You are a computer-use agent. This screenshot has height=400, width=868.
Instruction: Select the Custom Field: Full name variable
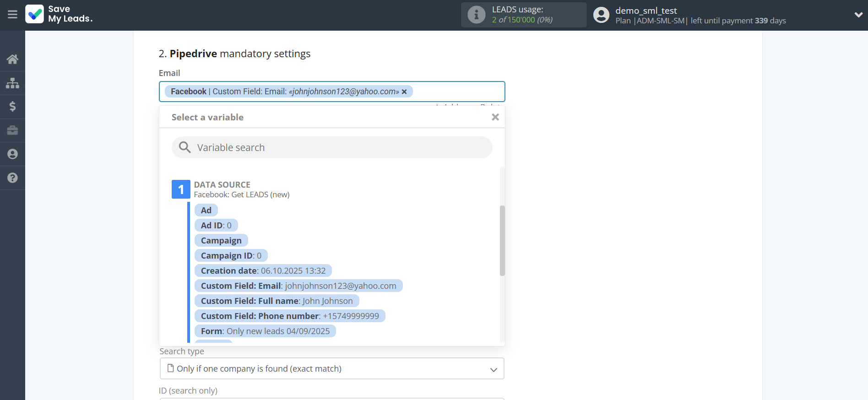(277, 301)
